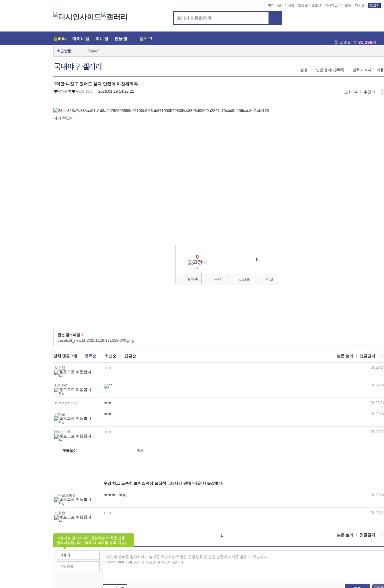Downvote the post via the gray 0 count
Screen dimensions: 384x588
pyautogui.click(x=257, y=259)
